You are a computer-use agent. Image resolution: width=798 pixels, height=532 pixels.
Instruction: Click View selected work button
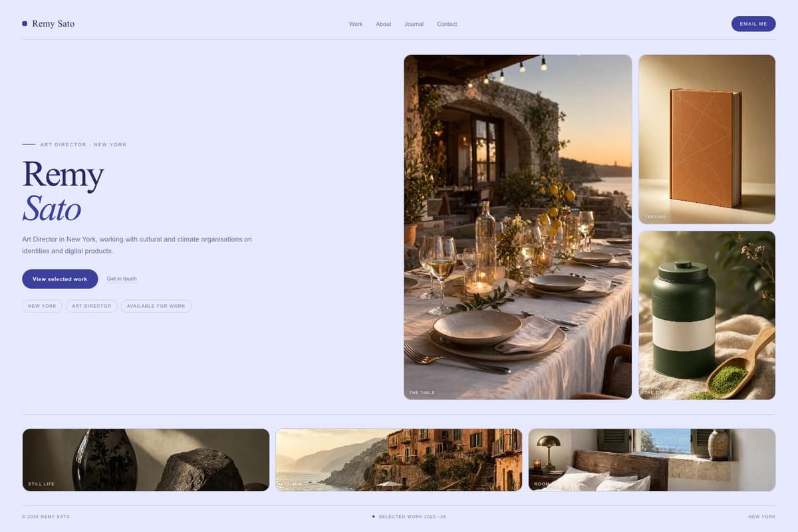[x=60, y=279]
